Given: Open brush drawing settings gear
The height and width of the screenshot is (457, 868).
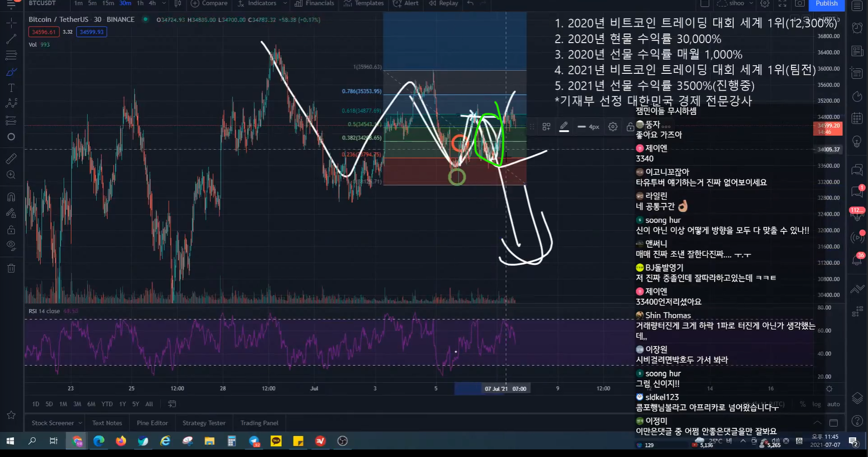Looking at the screenshot, I should coord(613,126).
